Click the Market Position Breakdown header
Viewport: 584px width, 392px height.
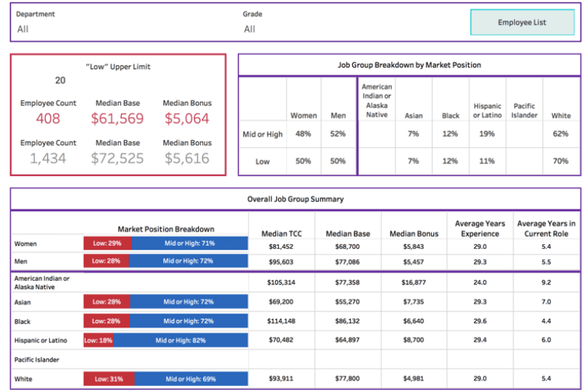[x=166, y=229]
